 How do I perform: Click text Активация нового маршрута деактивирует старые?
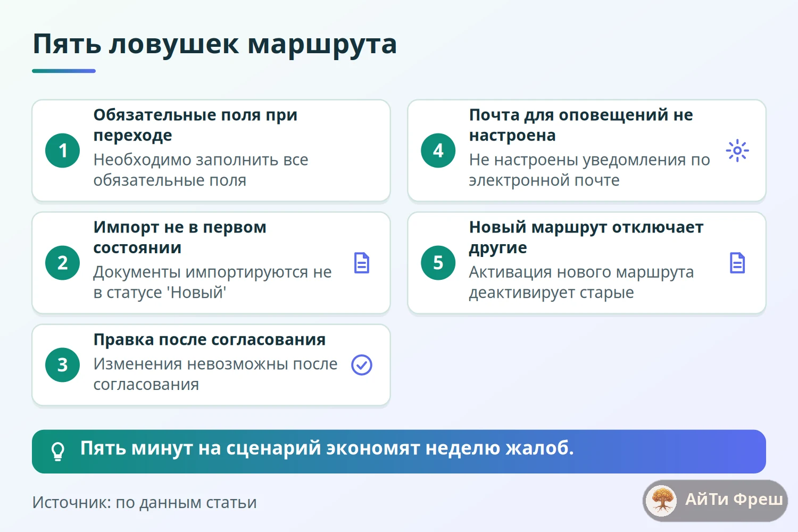[x=581, y=282]
